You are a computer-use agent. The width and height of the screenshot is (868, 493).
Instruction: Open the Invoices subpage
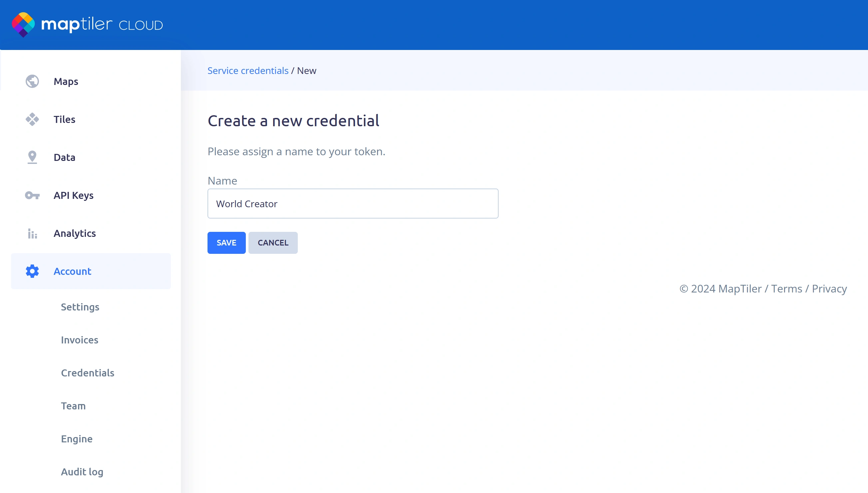[x=80, y=340]
